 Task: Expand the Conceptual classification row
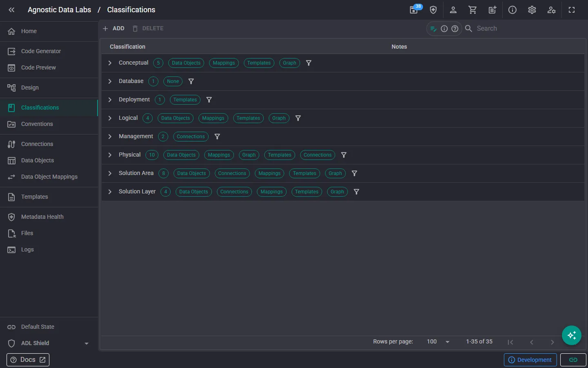click(110, 63)
